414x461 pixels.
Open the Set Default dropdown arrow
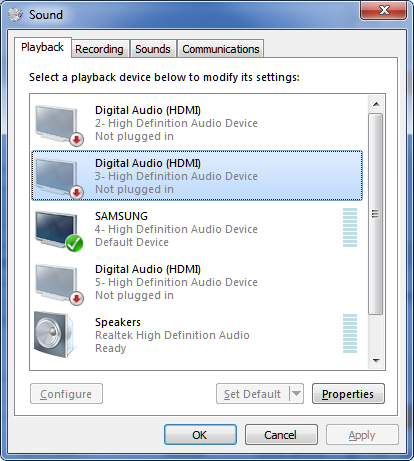pyautogui.click(x=296, y=394)
